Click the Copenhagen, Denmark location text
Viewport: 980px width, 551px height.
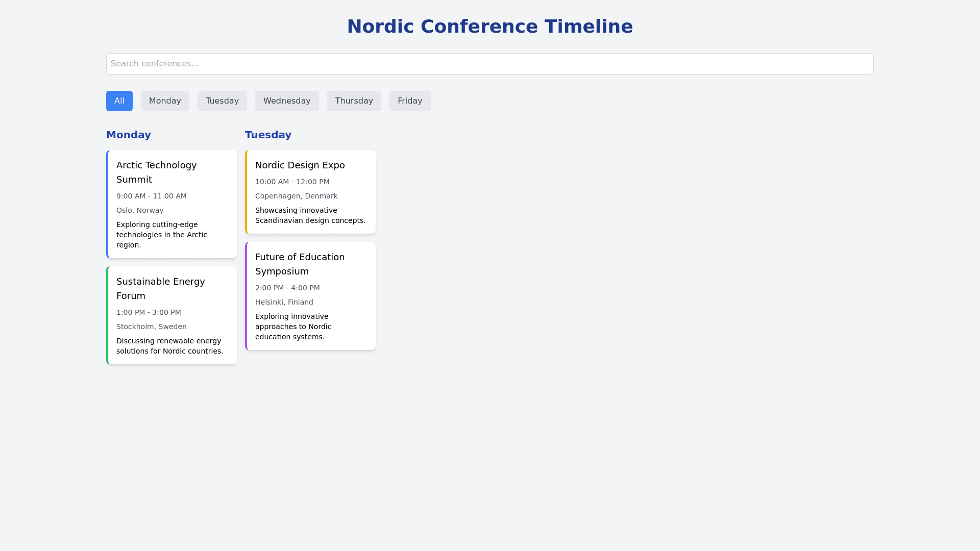pos(296,196)
